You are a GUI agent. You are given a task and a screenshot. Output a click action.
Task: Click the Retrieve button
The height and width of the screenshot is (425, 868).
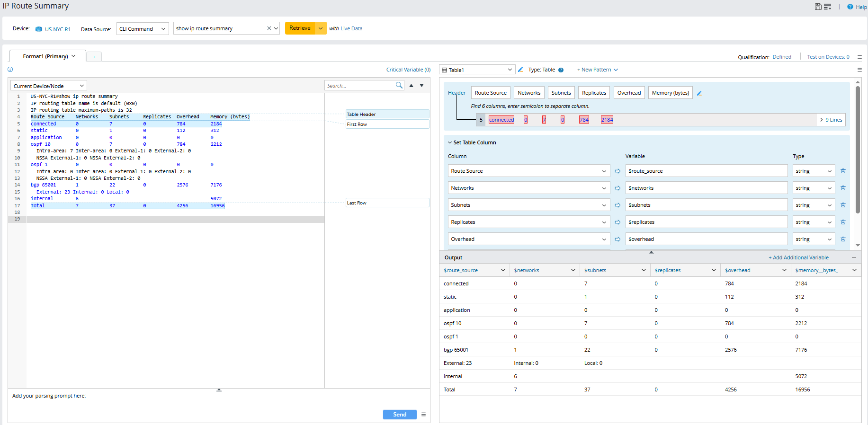(300, 28)
